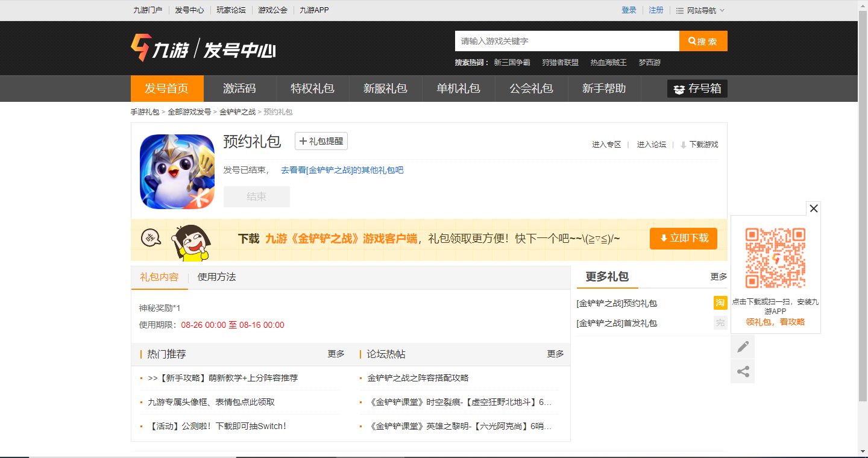Screen dimensions: 868x458
Task: Switch to the 使用方法 tab
Action: pyautogui.click(x=216, y=277)
